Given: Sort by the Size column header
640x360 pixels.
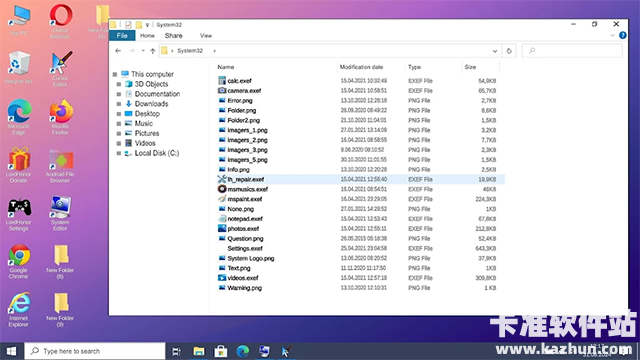Looking at the screenshot, I should click(x=470, y=67).
